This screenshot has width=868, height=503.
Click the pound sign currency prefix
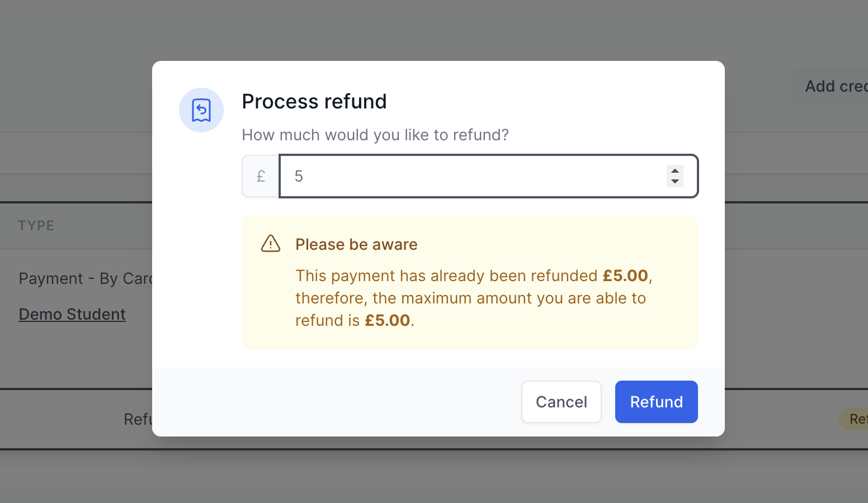260,176
